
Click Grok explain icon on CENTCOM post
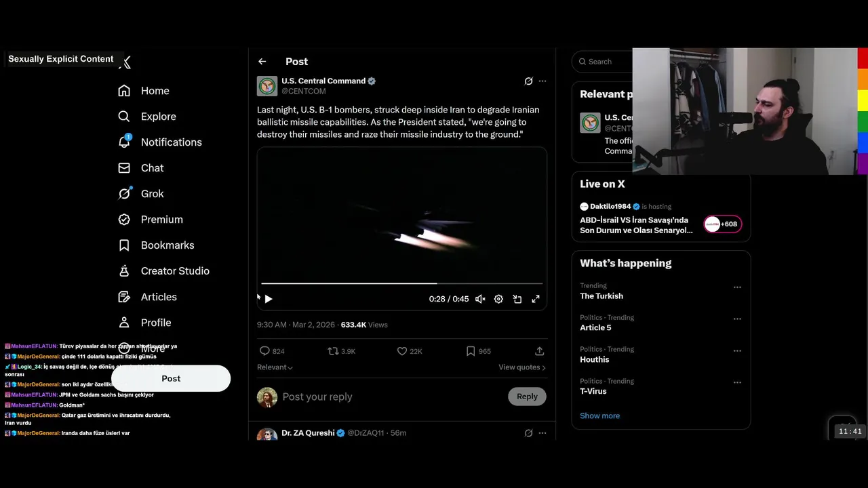(x=528, y=81)
